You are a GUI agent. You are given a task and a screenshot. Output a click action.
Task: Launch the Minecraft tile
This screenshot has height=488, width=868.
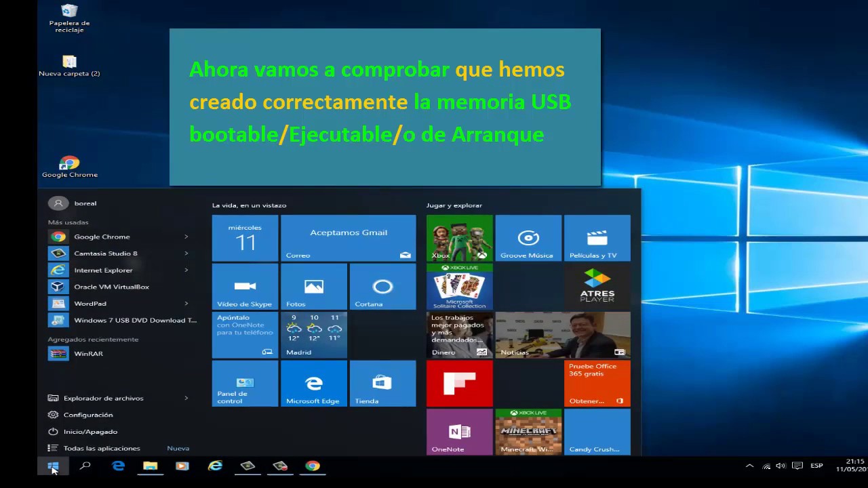528,432
